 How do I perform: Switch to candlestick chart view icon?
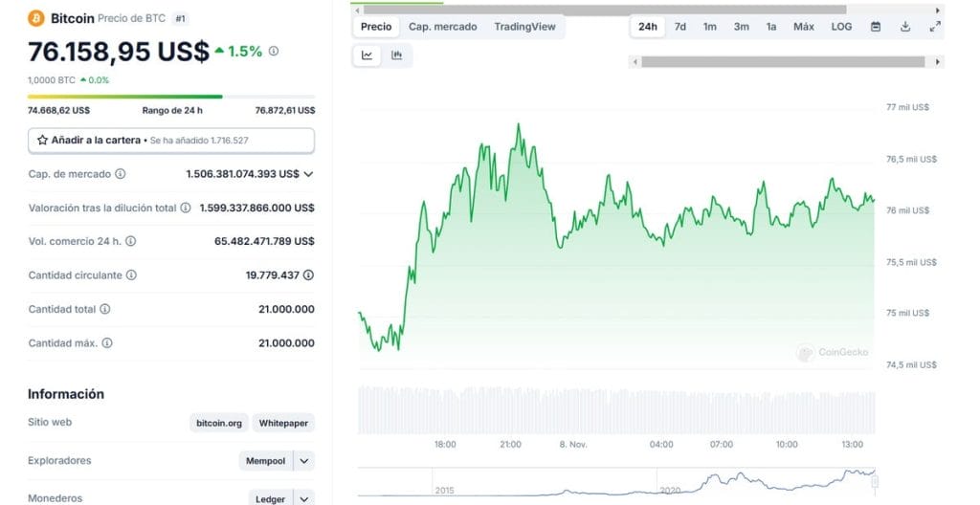pyautogui.click(x=397, y=55)
